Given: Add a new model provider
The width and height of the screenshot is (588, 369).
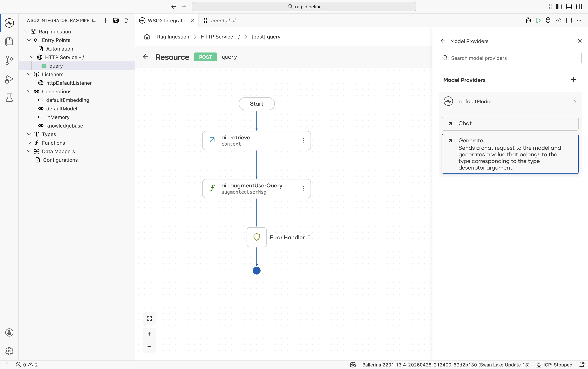Looking at the screenshot, I should [573, 80].
